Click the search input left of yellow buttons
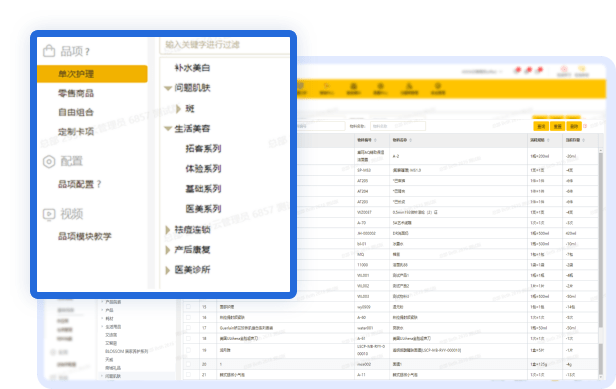616x389 pixels. coord(398,126)
